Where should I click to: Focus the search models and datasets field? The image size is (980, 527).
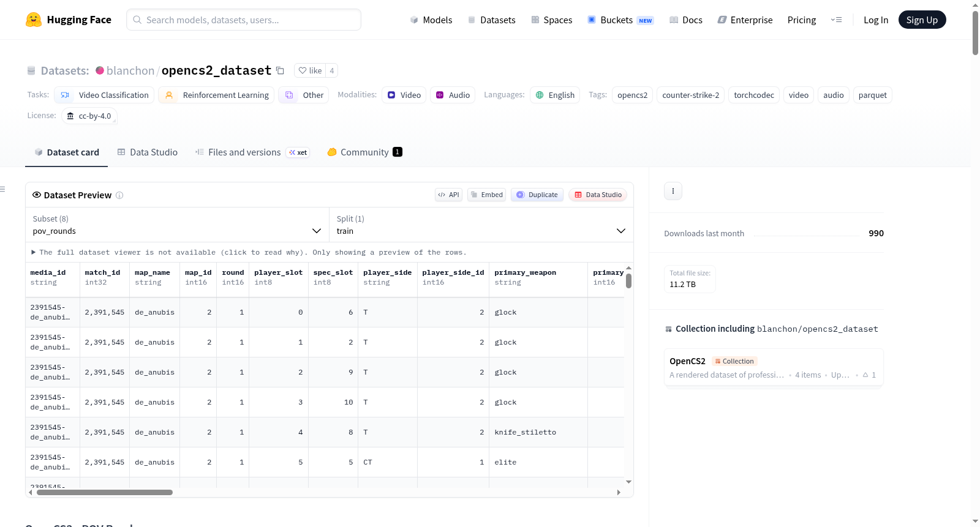point(244,20)
